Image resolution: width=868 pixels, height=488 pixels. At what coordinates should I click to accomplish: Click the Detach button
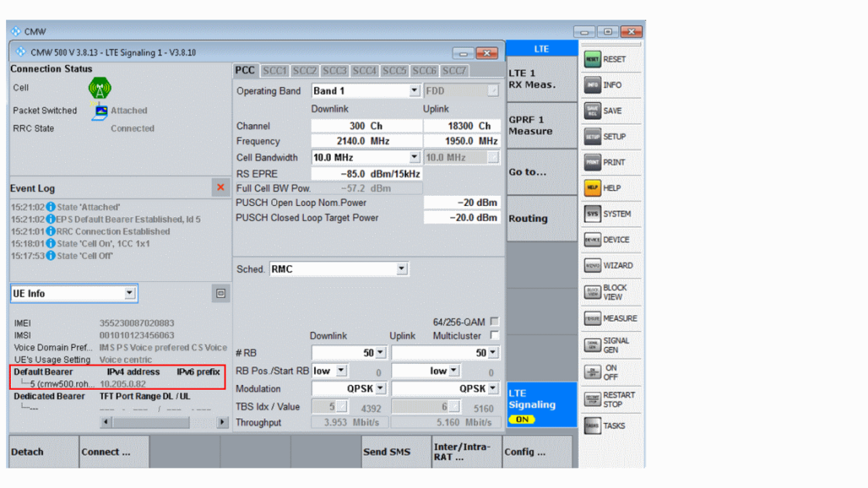pyautogui.click(x=43, y=451)
